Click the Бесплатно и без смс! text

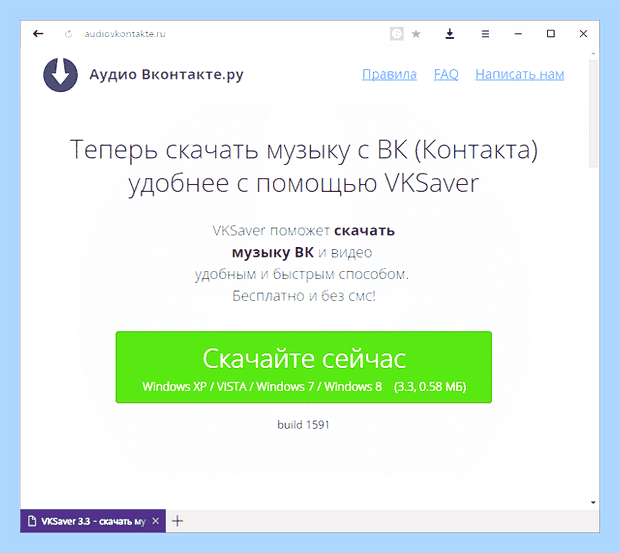tap(304, 296)
